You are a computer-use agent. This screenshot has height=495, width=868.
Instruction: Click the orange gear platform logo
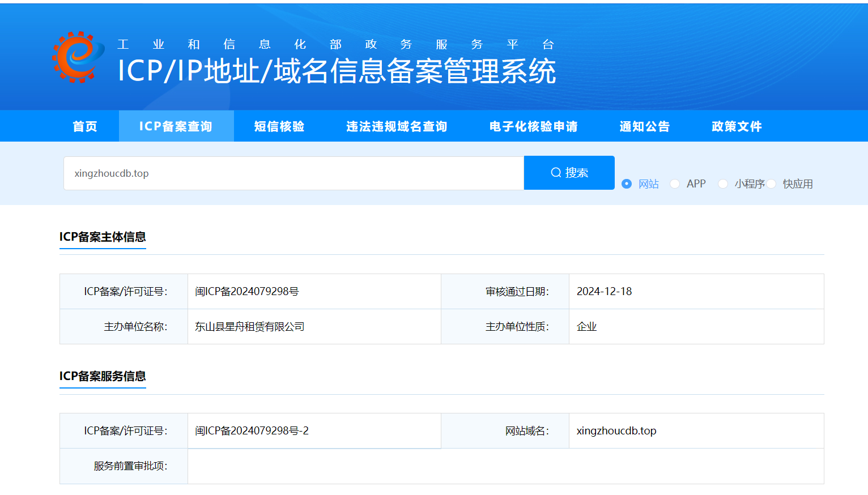(x=78, y=57)
